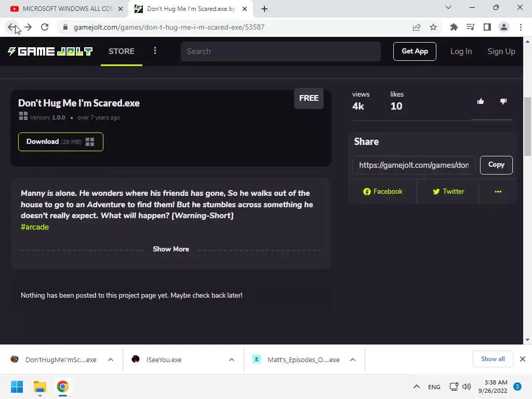Click the Chrome taskbar icon
The height and width of the screenshot is (399, 532).
coord(63,387)
